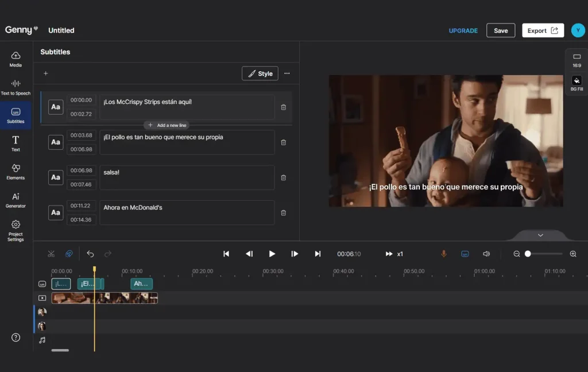
Task: Click the scissors split tool
Action: pyautogui.click(x=51, y=254)
